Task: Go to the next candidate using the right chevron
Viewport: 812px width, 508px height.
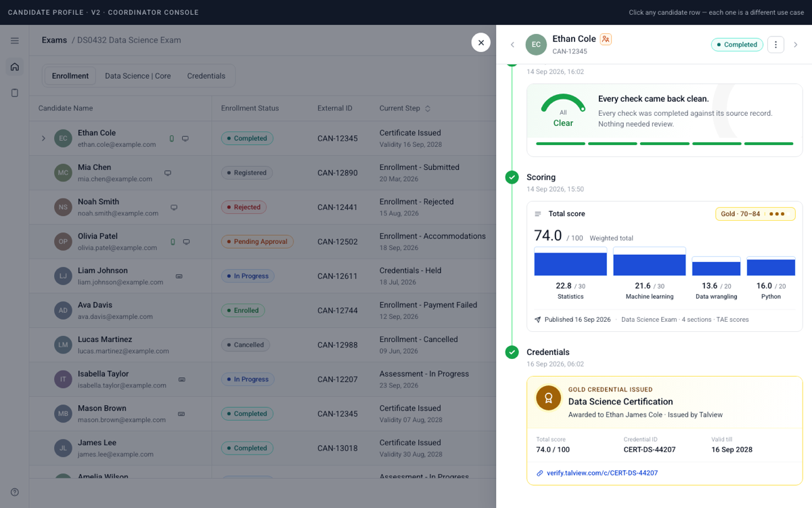Action: (796, 45)
